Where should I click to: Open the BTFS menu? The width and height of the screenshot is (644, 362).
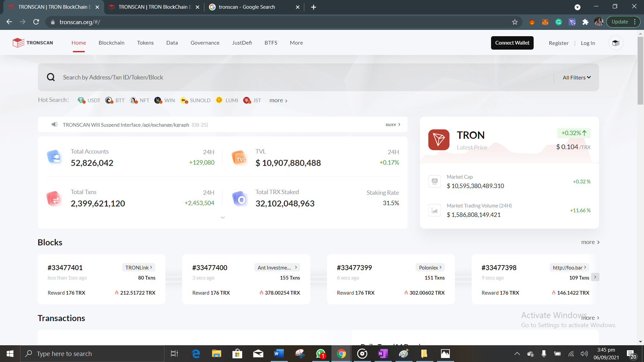[271, 43]
